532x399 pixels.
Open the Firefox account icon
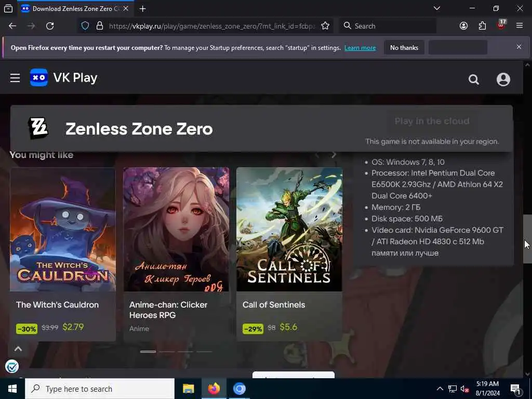click(463, 26)
